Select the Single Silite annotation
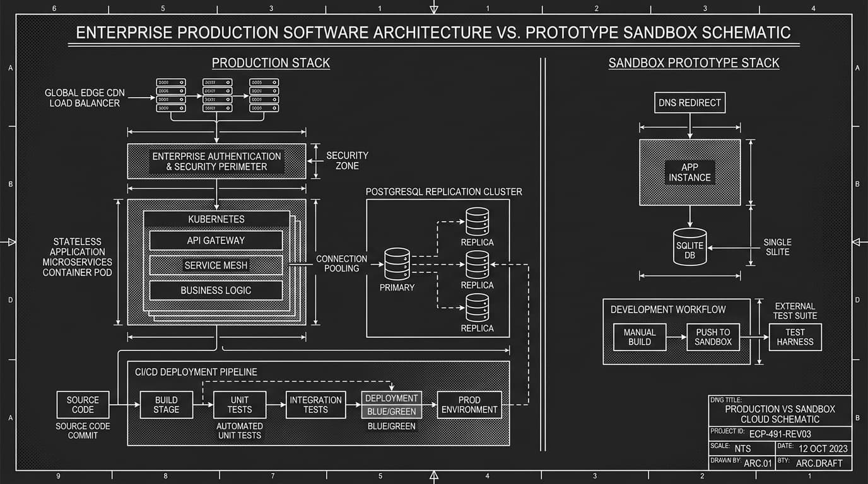This screenshot has width=868, height=484. point(777,247)
